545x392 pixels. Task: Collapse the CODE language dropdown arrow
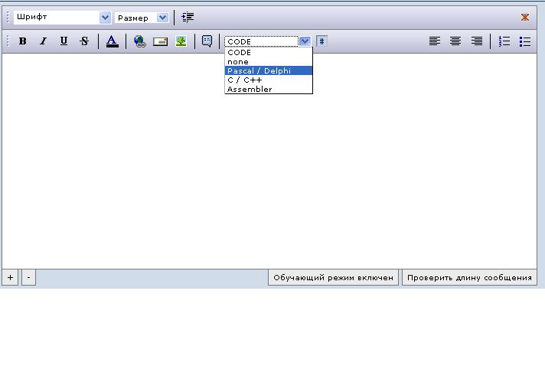[x=305, y=41]
